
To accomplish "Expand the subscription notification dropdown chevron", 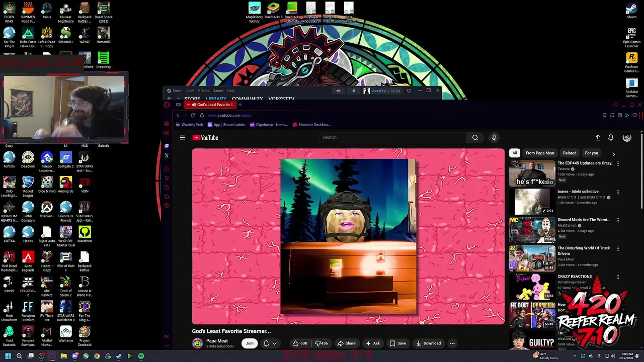I will (x=274, y=343).
